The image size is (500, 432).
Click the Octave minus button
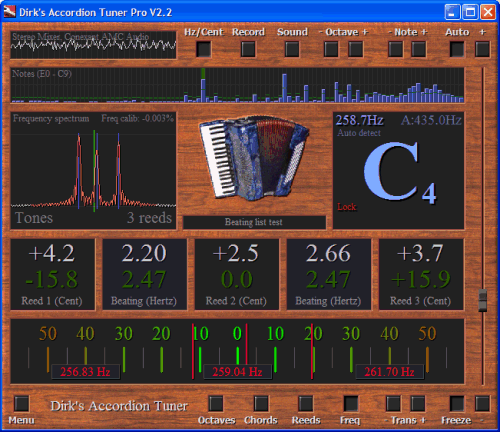331,49
